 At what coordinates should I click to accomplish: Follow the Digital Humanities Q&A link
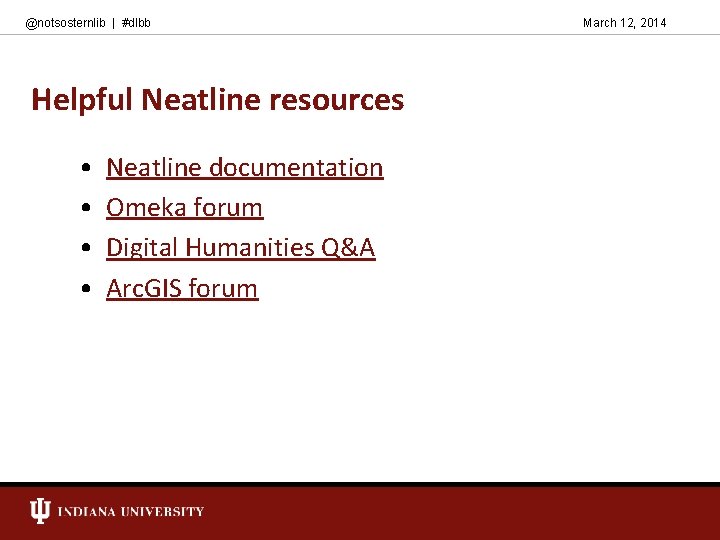241,248
